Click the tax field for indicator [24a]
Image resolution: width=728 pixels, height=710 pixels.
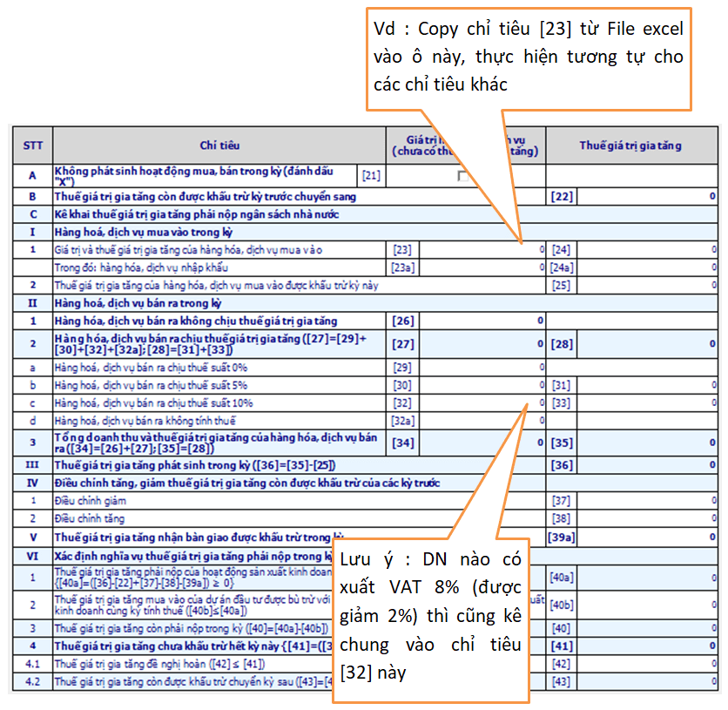tap(647, 267)
